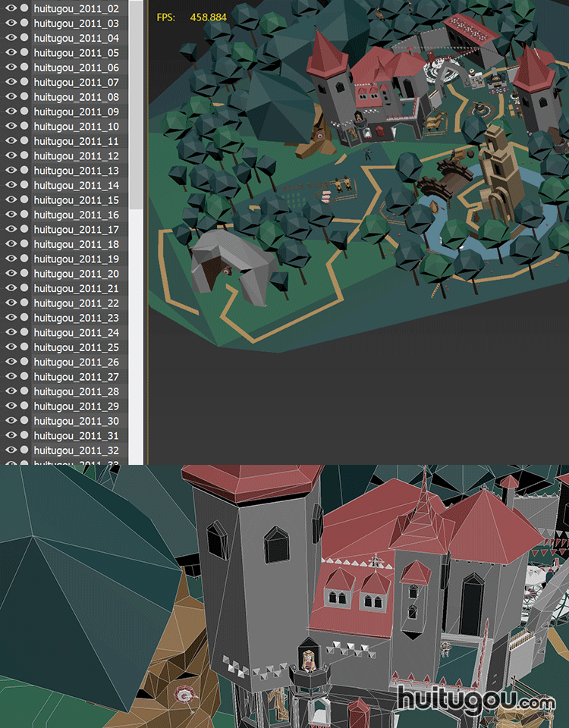Hide object huitugou_2011_02 via eye icon
Image resolution: width=569 pixels, height=728 pixels.
click(x=11, y=9)
